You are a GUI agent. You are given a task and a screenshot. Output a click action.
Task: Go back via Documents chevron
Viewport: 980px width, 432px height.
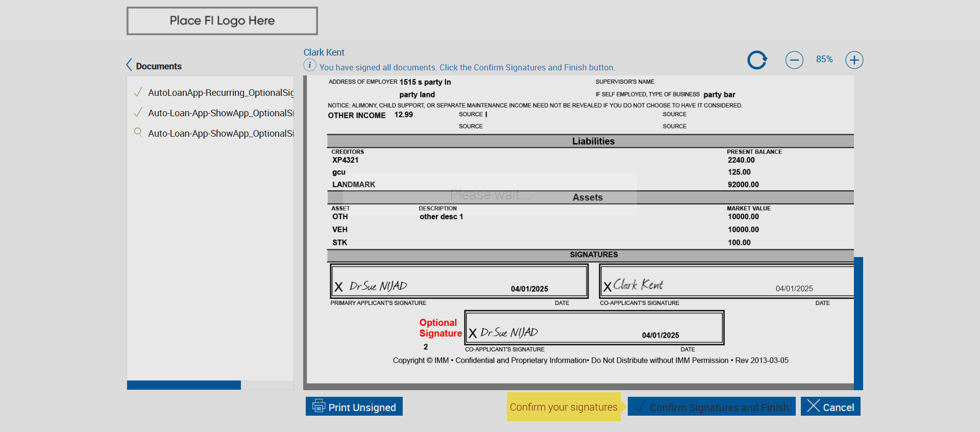tap(129, 65)
